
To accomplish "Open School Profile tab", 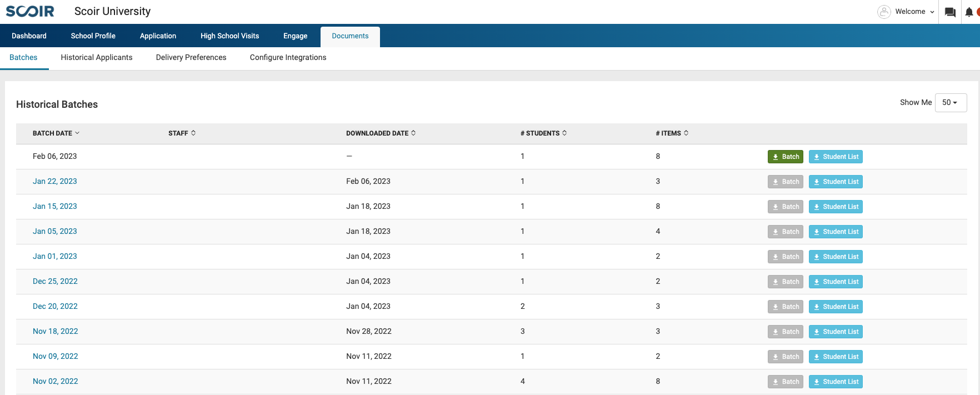I will click(93, 36).
